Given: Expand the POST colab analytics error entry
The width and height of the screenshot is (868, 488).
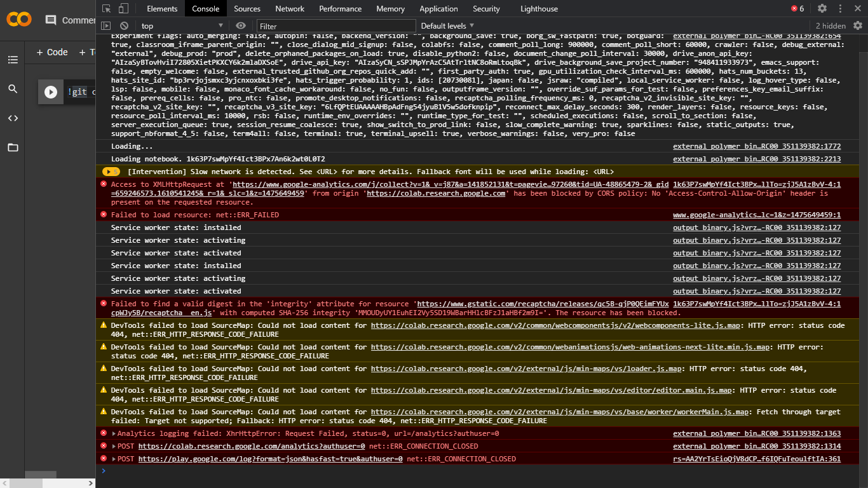Looking at the screenshot, I should tap(114, 446).
